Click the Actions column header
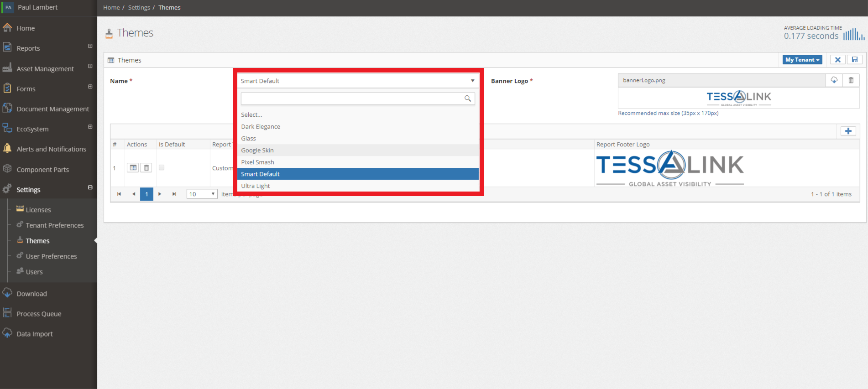 (137, 145)
